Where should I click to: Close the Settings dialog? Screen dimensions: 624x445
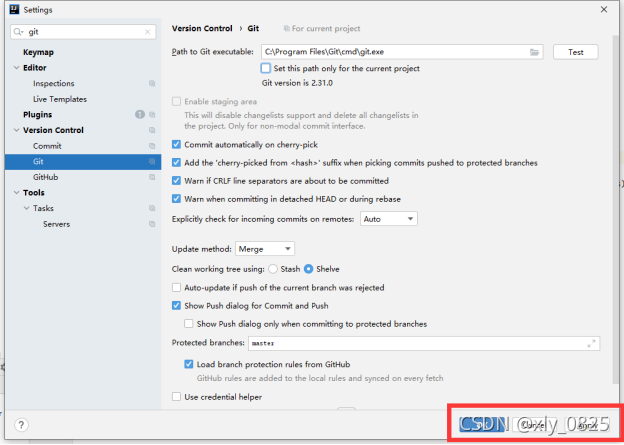604,10
